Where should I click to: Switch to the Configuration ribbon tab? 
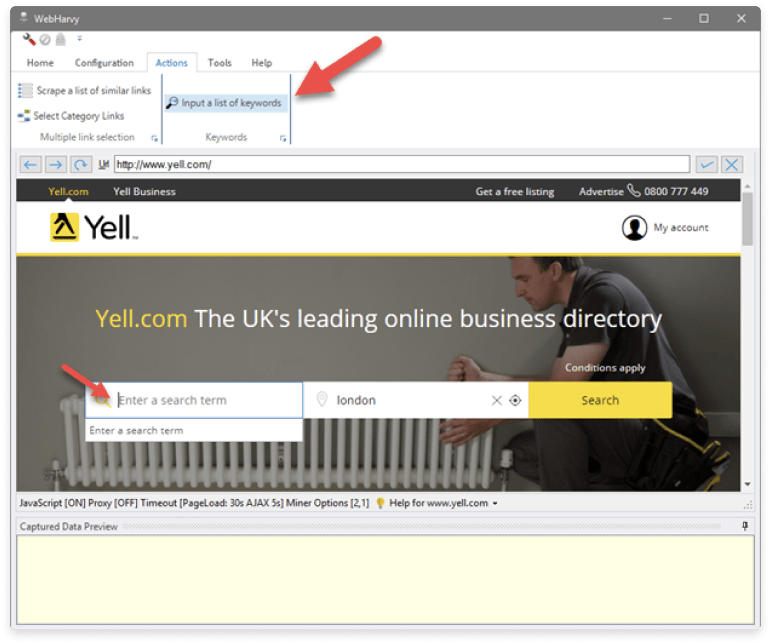coord(104,63)
